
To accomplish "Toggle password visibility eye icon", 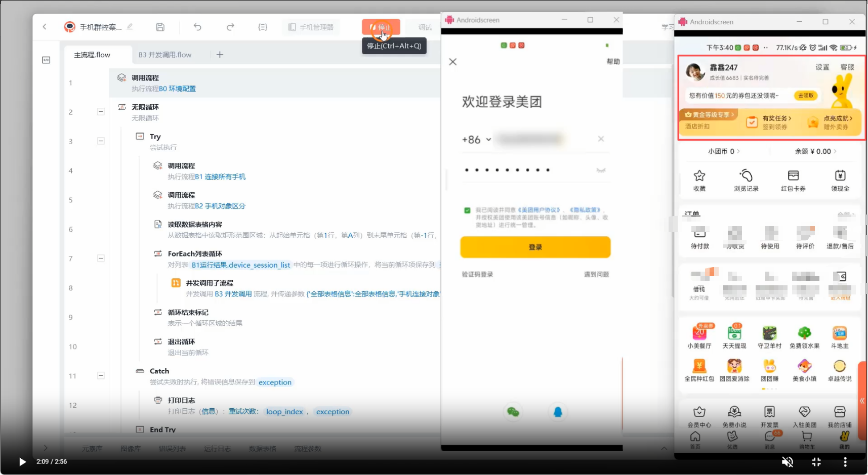I will tap(601, 170).
